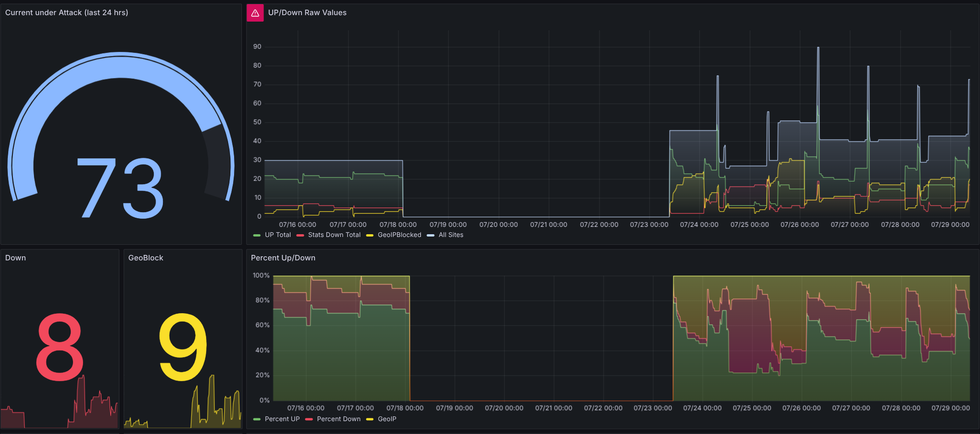Click the 100% label on Percent y-axis
This screenshot has height=434, width=980.
[261, 276]
